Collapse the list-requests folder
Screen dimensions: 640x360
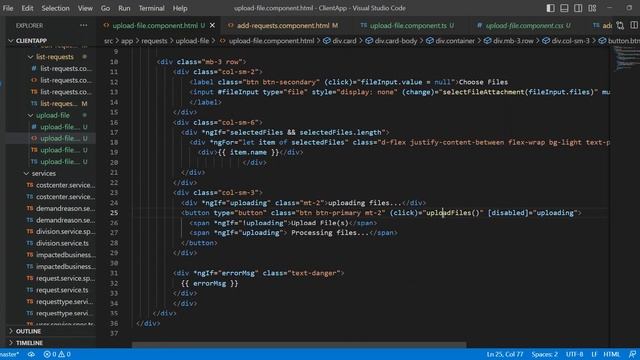tap(55, 57)
